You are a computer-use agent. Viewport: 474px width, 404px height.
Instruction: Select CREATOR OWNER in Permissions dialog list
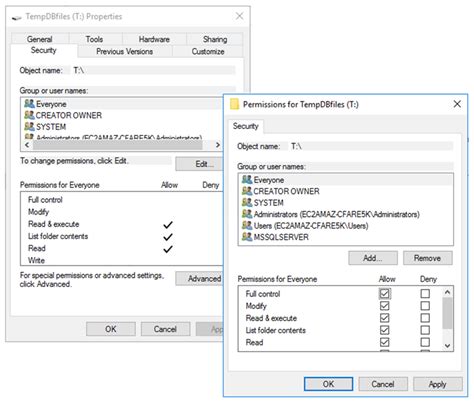coord(346,191)
